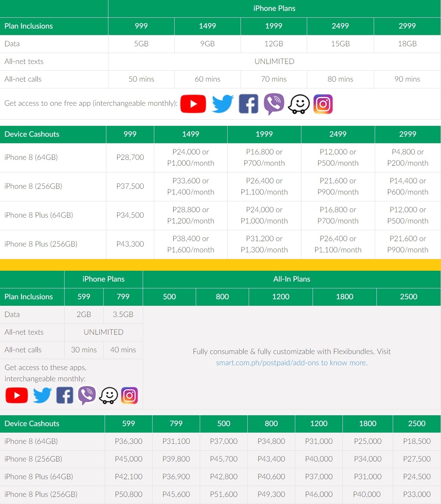Viewport: 441px width, 504px height.
Task: Click the P34,000 cashout under plan 1800
Action: point(368,459)
